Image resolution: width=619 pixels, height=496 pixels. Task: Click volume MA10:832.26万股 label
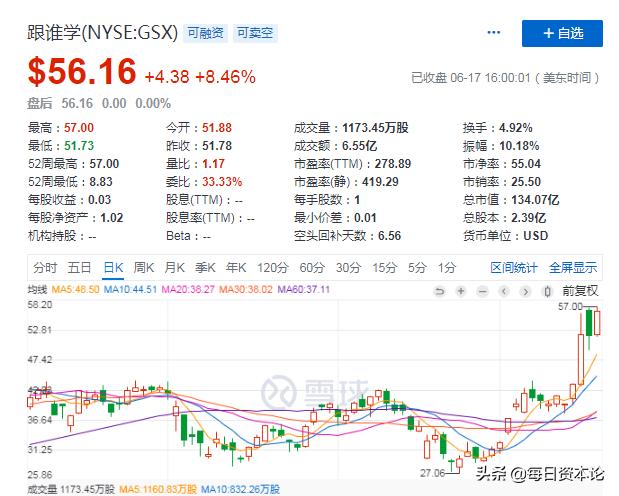(240, 490)
